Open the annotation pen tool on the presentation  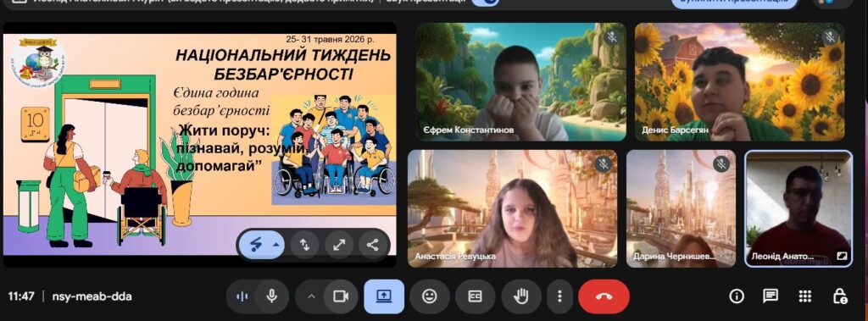pos(255,245)
